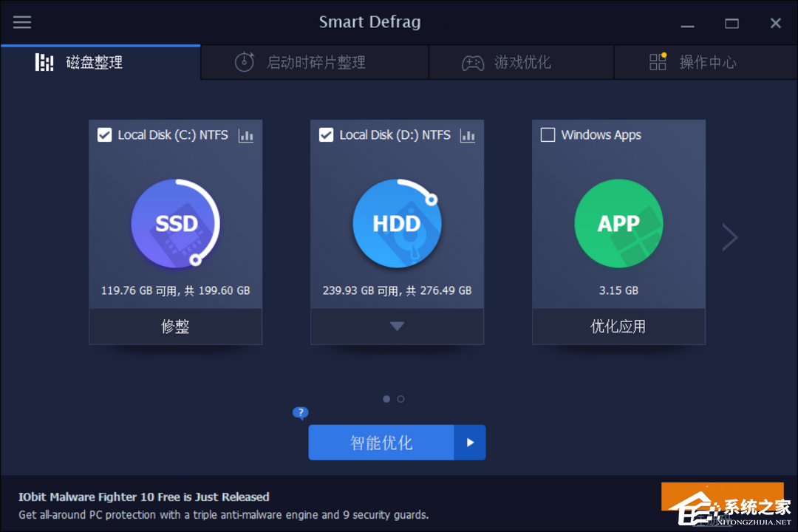Click the C: drive 119.76 GB free text
798x532 pixels.
pos(176,290)
